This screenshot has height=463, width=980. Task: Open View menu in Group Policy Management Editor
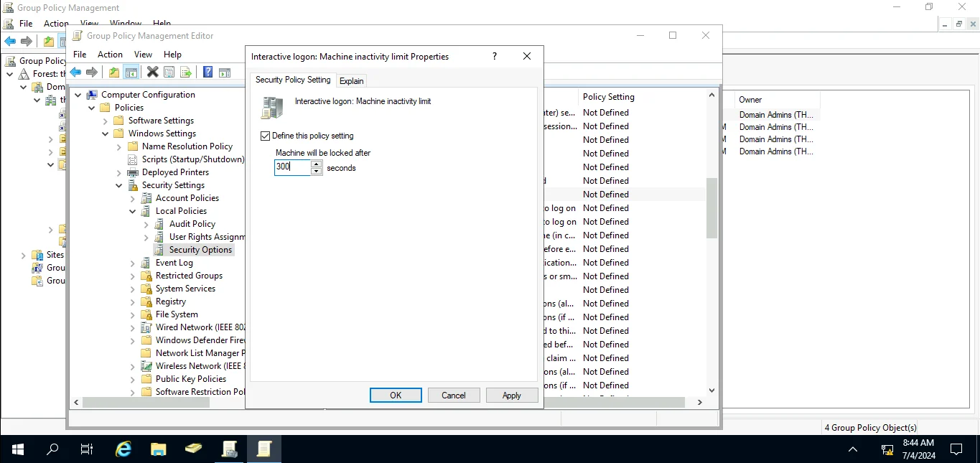coord(143,55)
